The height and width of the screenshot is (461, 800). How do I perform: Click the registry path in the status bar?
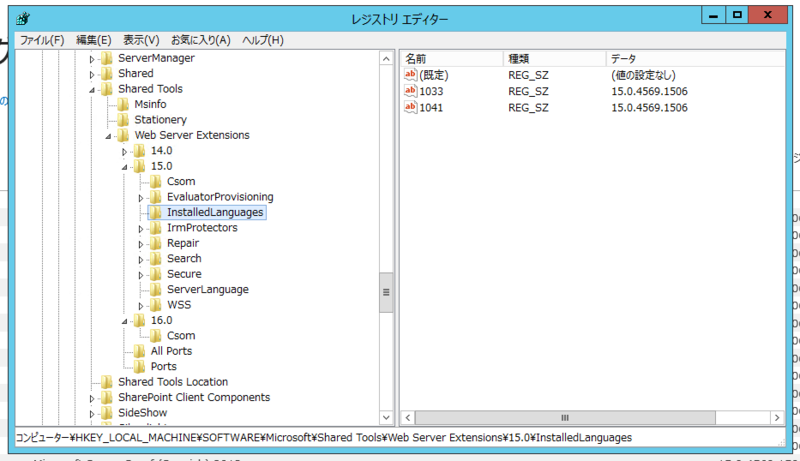click(x=324, y=438)
